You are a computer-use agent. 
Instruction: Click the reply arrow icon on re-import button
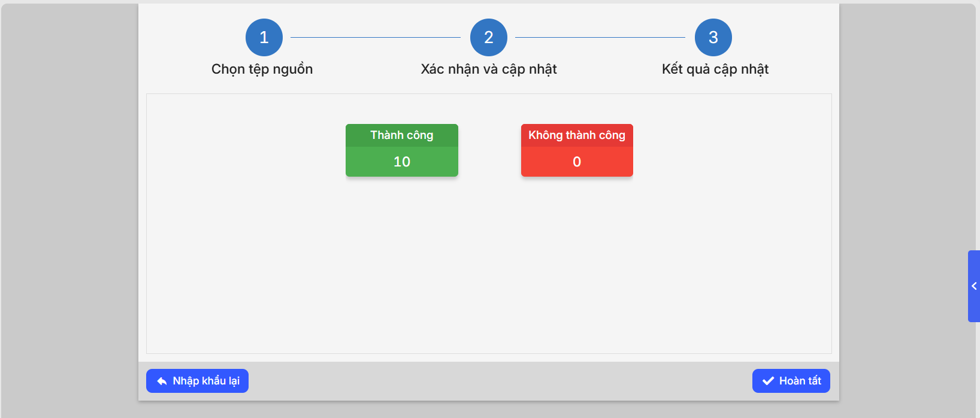(162, 381)
